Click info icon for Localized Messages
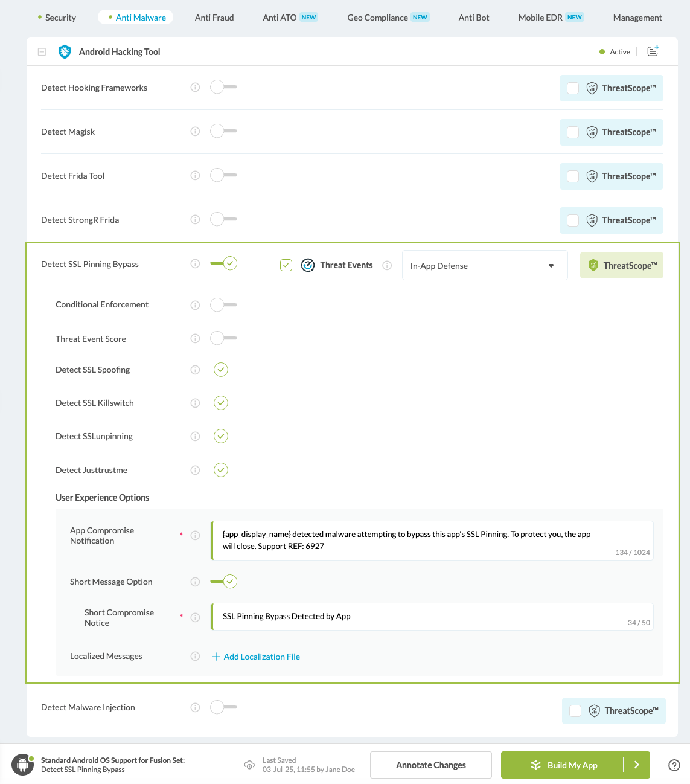This screenshot has height=784, width=690. [x=195, y=656]
